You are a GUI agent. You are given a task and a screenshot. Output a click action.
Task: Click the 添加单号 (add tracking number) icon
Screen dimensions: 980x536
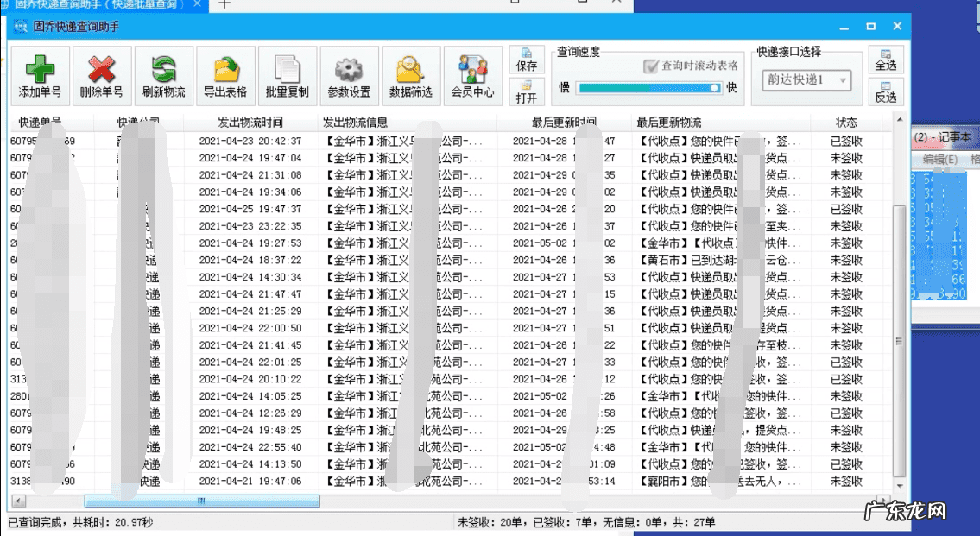coord(40,75)
